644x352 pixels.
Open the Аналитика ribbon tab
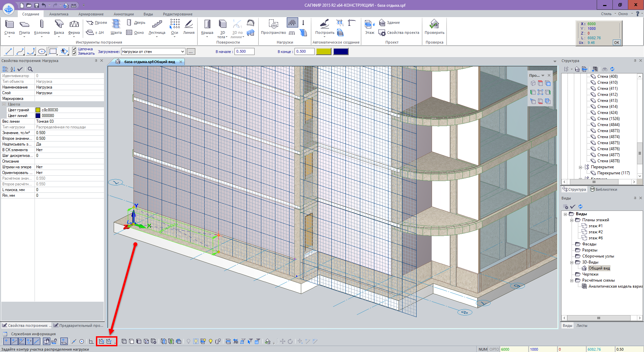(59, 14)
